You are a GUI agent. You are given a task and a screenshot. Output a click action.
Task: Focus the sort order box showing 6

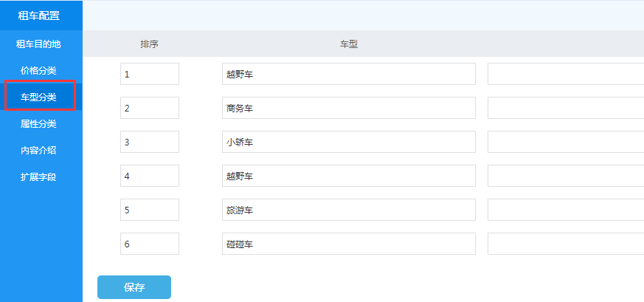[x=150, y=244]
